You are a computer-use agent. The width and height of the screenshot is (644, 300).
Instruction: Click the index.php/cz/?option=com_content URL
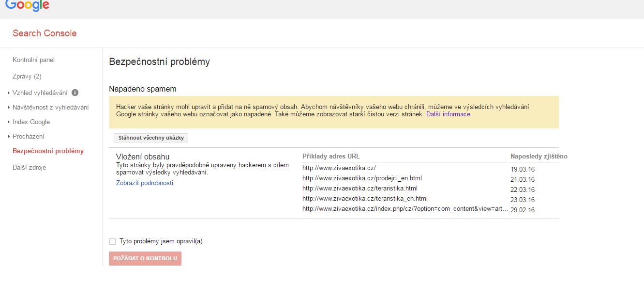(405, 209)
